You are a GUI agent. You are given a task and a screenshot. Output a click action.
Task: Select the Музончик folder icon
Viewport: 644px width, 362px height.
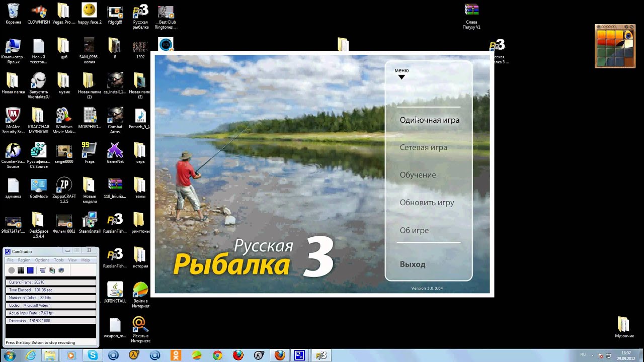pyautogui.click(x=624, y=327)
